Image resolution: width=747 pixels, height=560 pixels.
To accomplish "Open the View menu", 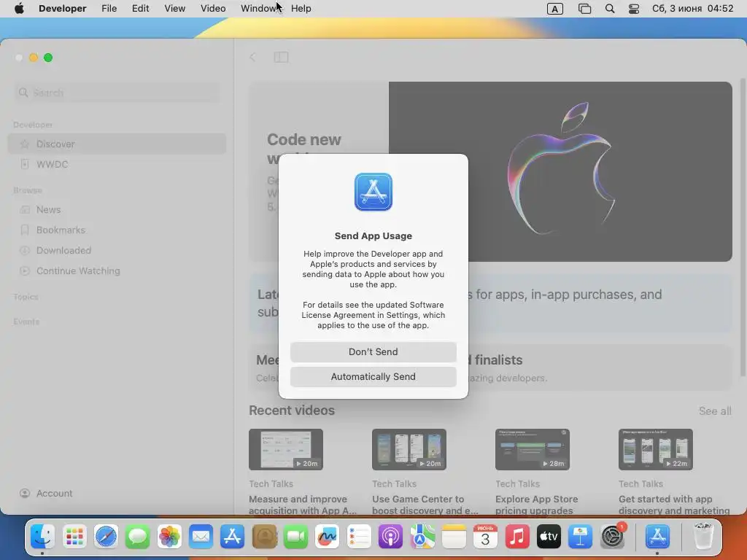I will coord(175,9).
